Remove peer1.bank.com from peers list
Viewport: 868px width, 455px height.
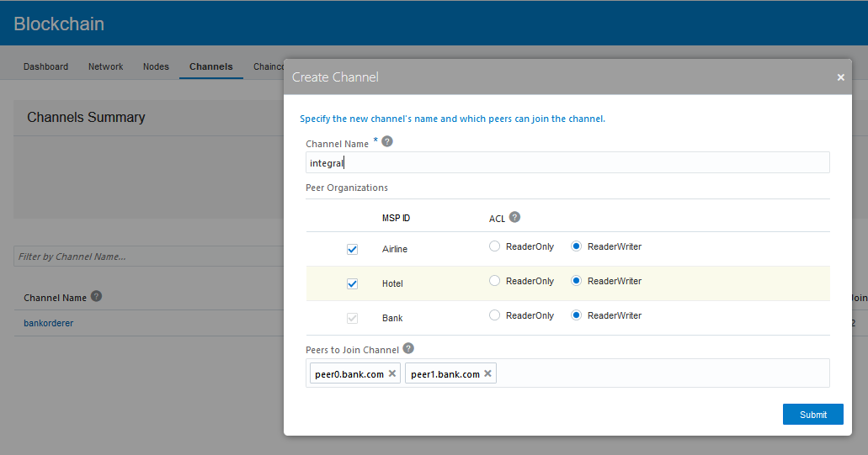488,374
